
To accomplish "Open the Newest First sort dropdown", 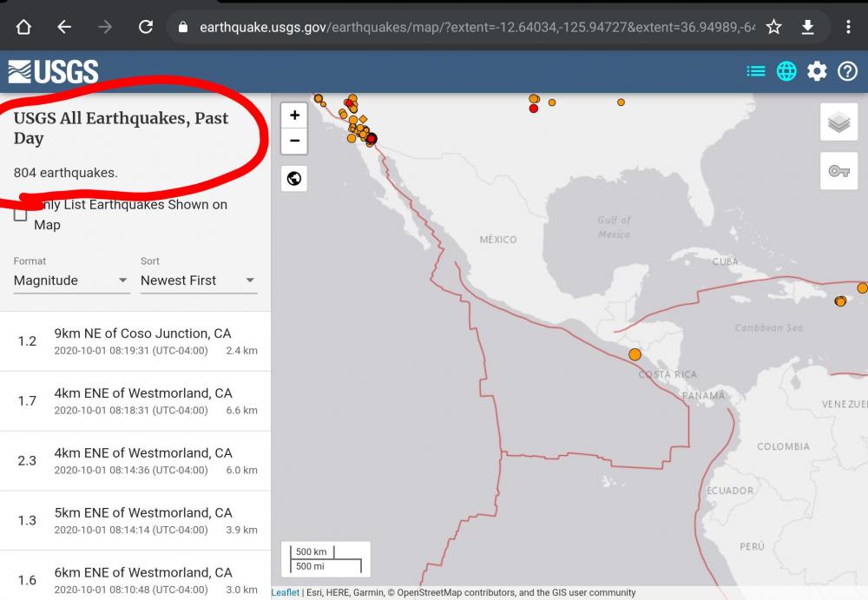I will (x=198, y=280).
